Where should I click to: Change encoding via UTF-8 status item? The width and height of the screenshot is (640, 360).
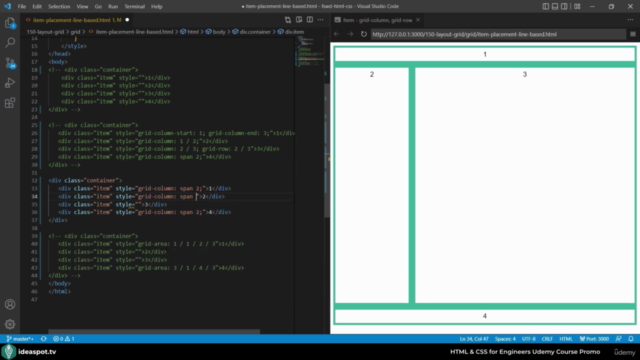coord(529,339)
